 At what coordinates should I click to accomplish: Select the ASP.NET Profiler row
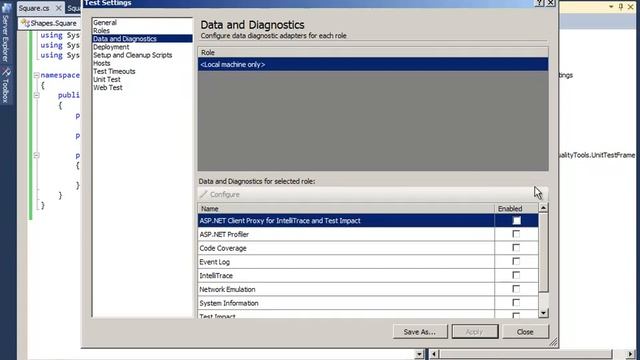tap(346, 234)
